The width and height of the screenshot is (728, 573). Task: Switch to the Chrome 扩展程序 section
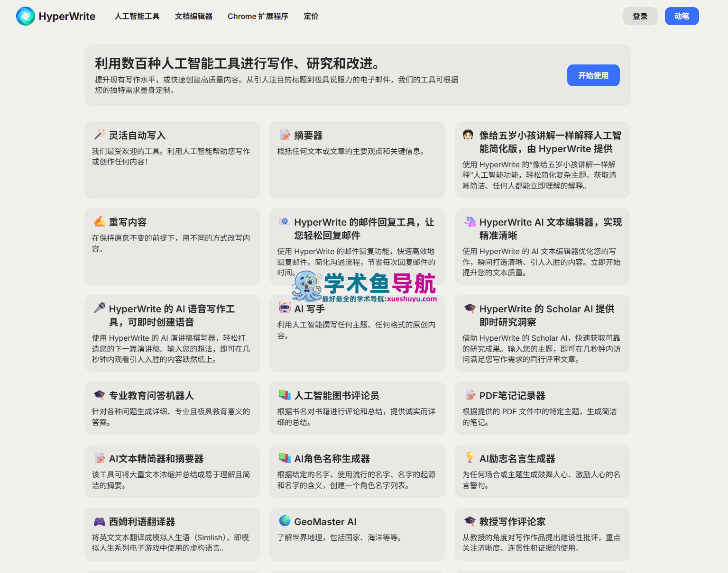[258, 16]
